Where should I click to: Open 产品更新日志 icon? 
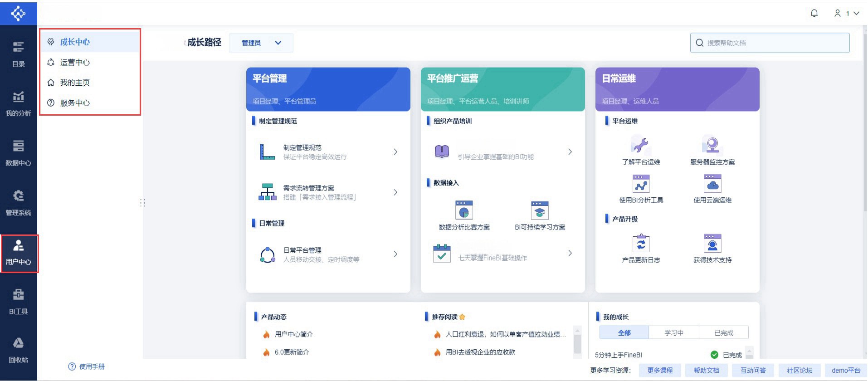pos(641,243)
